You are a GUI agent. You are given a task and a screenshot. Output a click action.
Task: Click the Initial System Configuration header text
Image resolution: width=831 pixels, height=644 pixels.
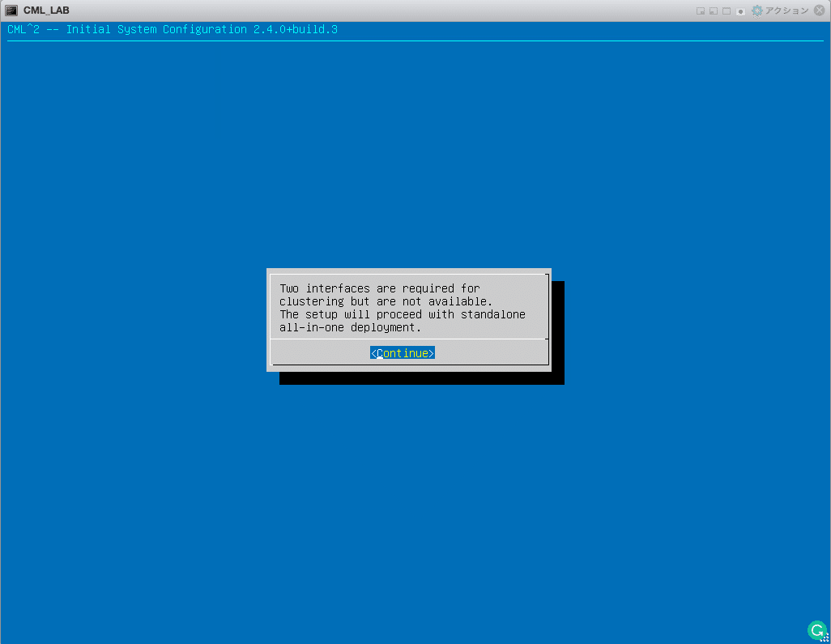(173, 30)
